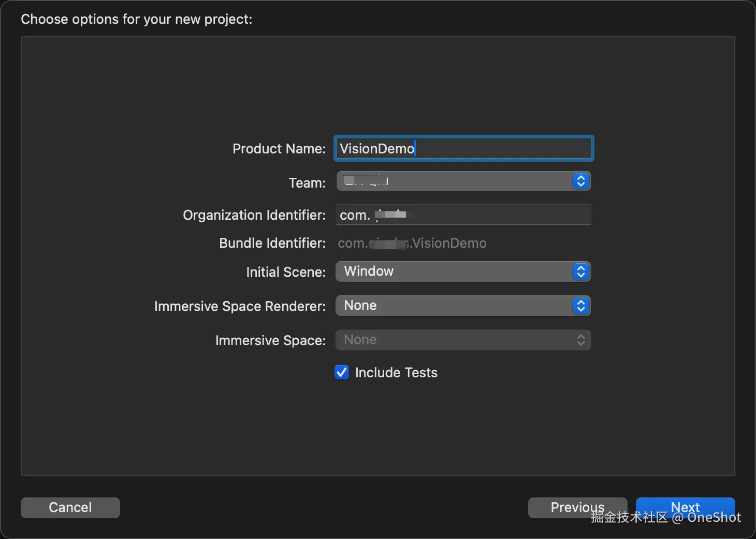This screenshot has width=756, height=539.
Task: Click the "Product Name:" label
Action: (279, 149)
